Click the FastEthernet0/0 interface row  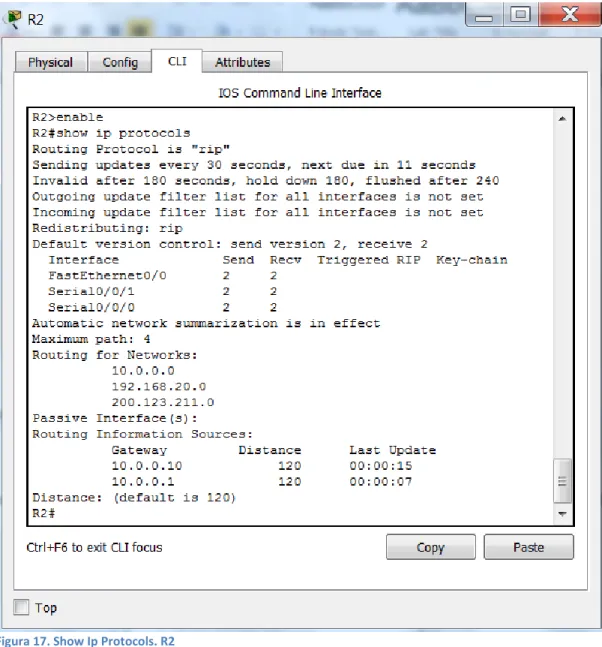pos(163,276)
